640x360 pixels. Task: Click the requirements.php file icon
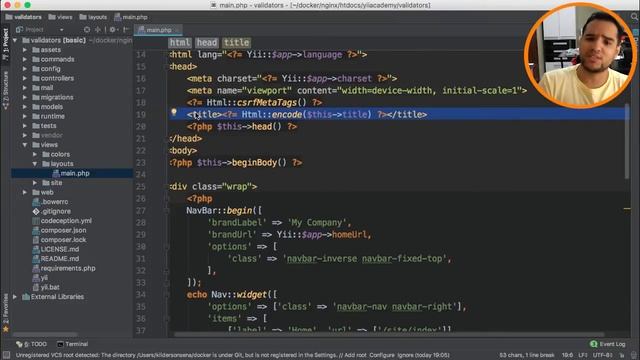click(36, 268)
